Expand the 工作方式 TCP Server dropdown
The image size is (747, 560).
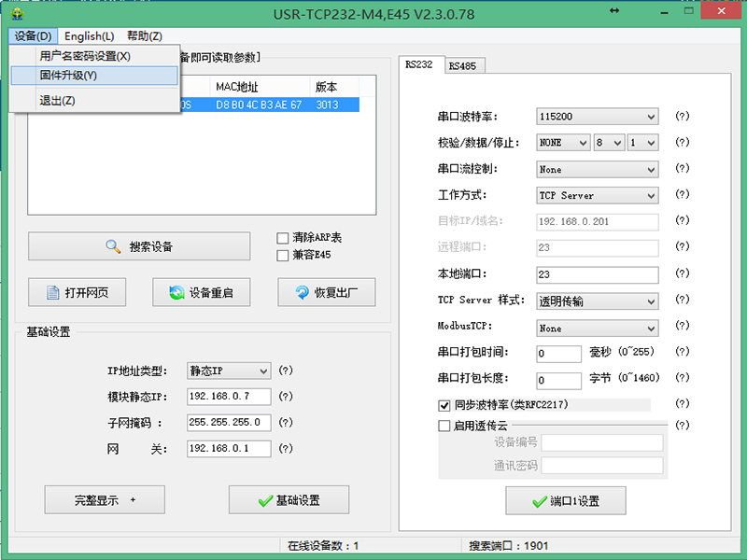click(598, 196)
